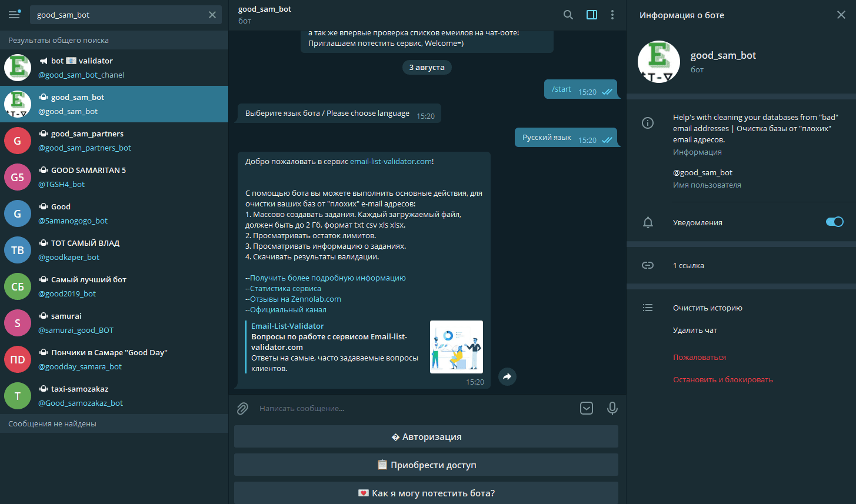Image resolution: width=856 pixels, height=504 pixels.
Task: Clear the good_sam_bot search text
Action: click(x=212, y=15)
